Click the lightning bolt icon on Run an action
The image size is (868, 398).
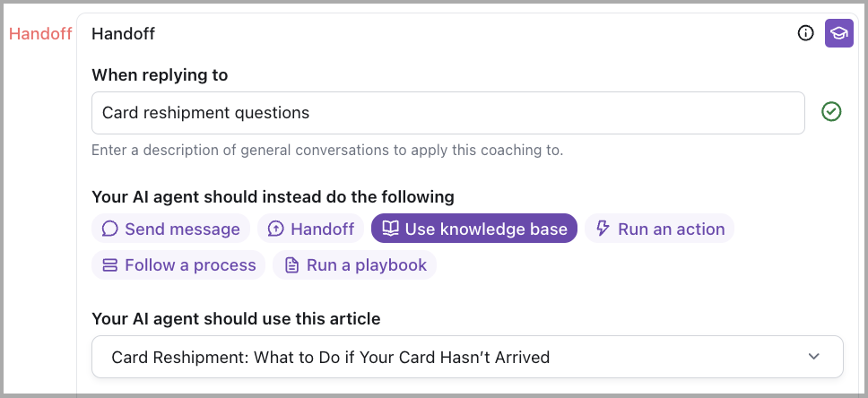point(603,229)
